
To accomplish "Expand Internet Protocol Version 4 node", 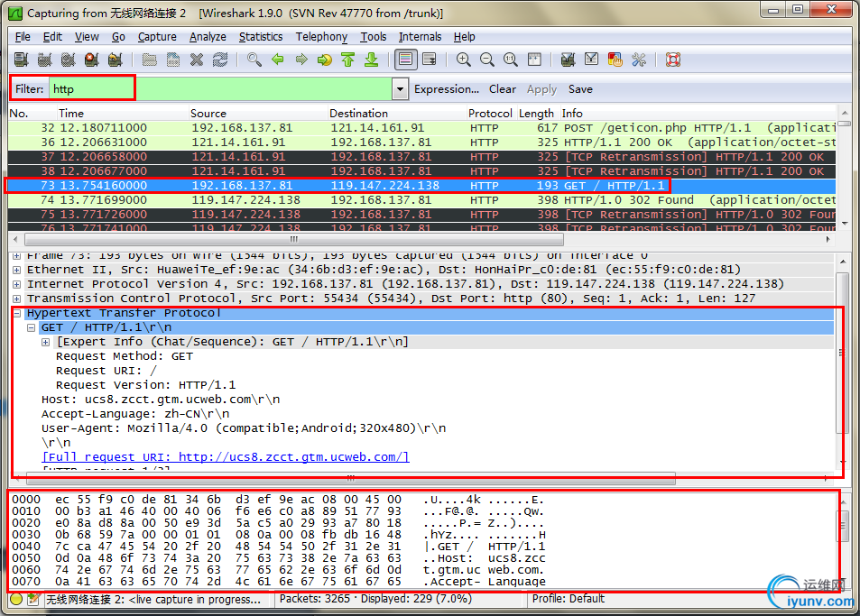I will [x=17, y=284].
